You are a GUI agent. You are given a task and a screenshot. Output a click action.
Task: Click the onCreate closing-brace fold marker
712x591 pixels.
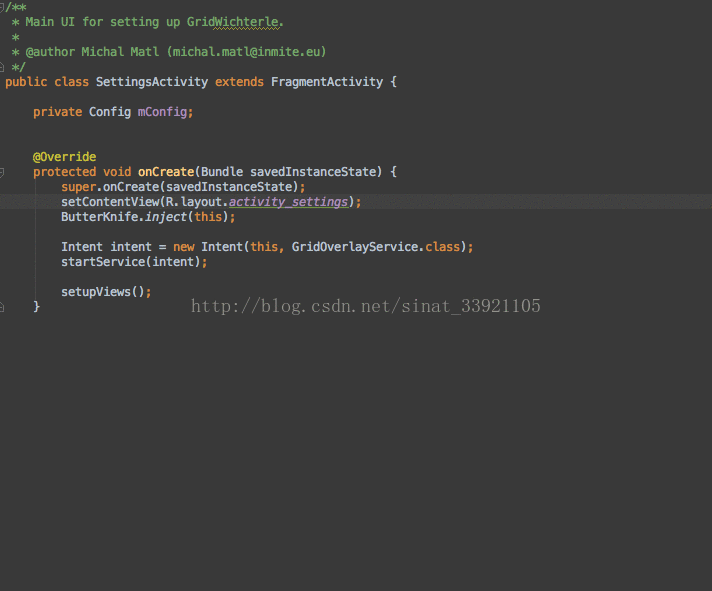pyautogui.click(x=2, y=307)
